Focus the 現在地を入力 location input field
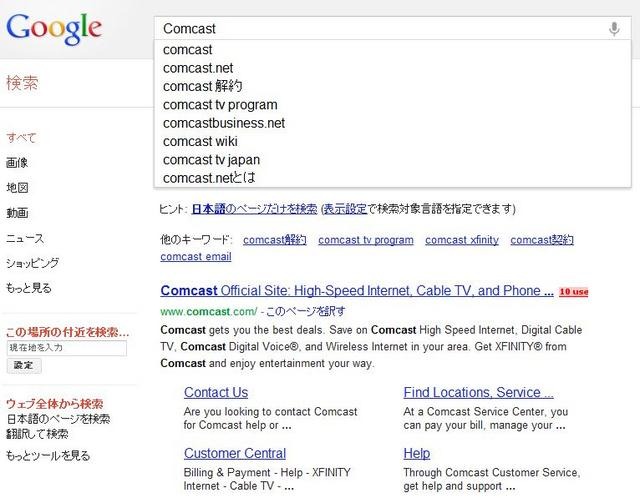Screen dimensions: 640x498 pos(67,348)
